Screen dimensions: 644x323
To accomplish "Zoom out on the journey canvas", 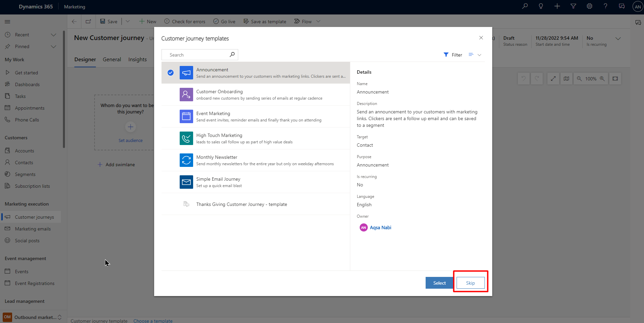I will click(x=579, y=78).
